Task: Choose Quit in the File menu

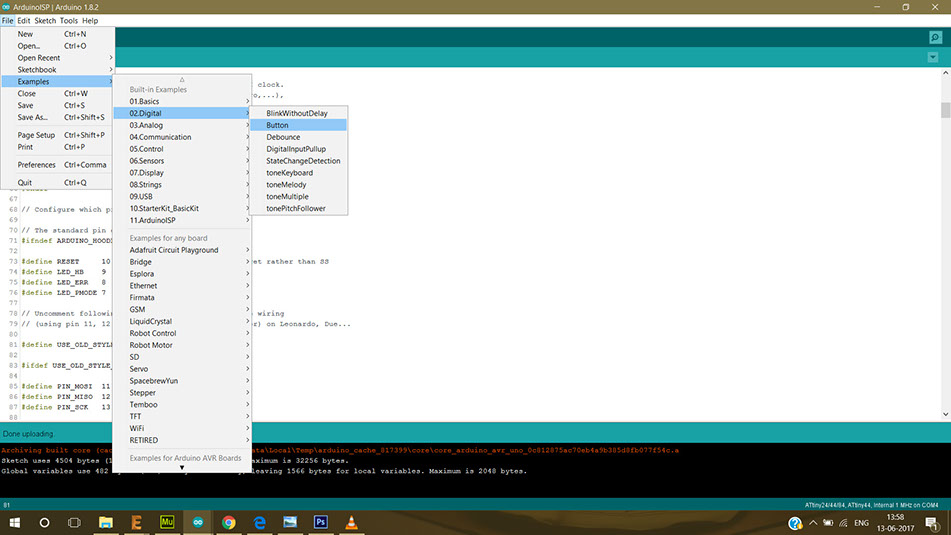Action: (x=58, y=183)
